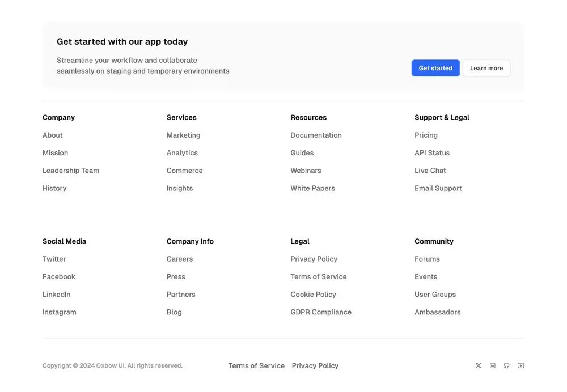Click the Forums link under Community

coord(427,259)
